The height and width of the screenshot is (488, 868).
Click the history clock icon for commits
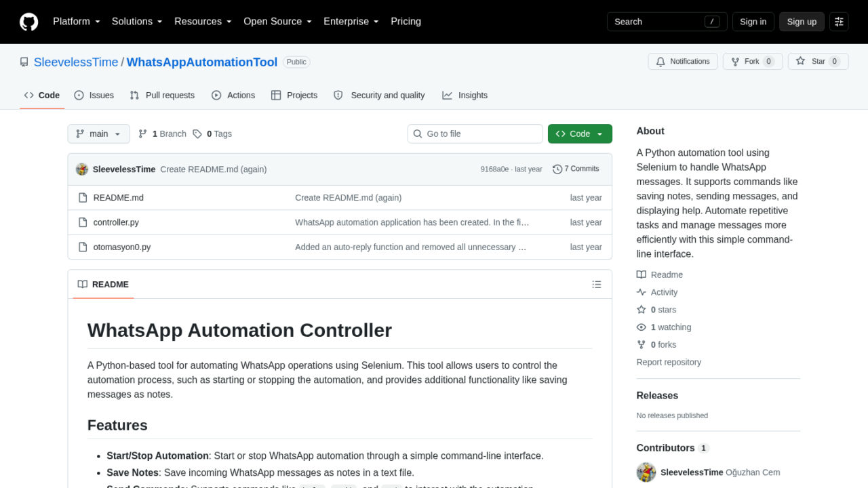click(x=557, y=169)
